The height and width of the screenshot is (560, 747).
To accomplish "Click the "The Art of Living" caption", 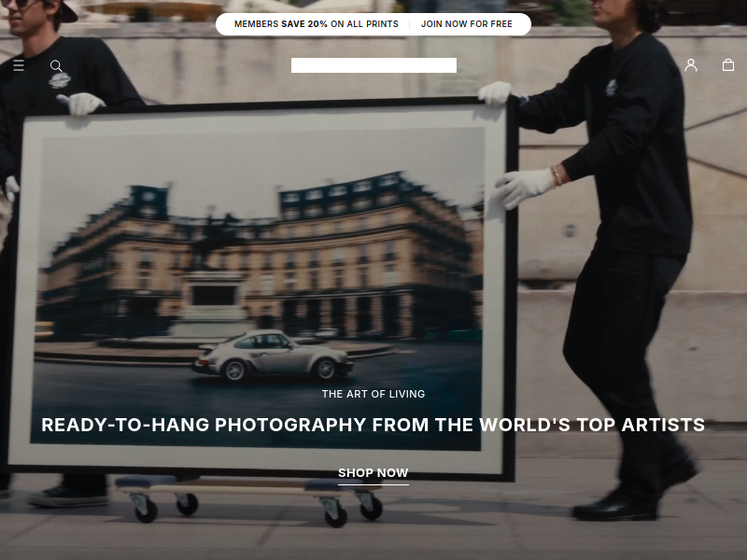I will coord(373,394).
